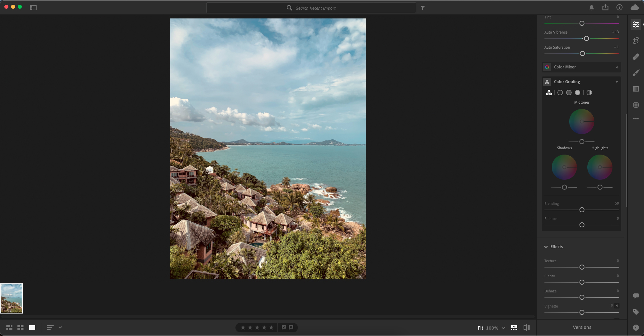Select the Healing Brush tool
Viewport: 644px width, 336px height.
coord(636,57)
